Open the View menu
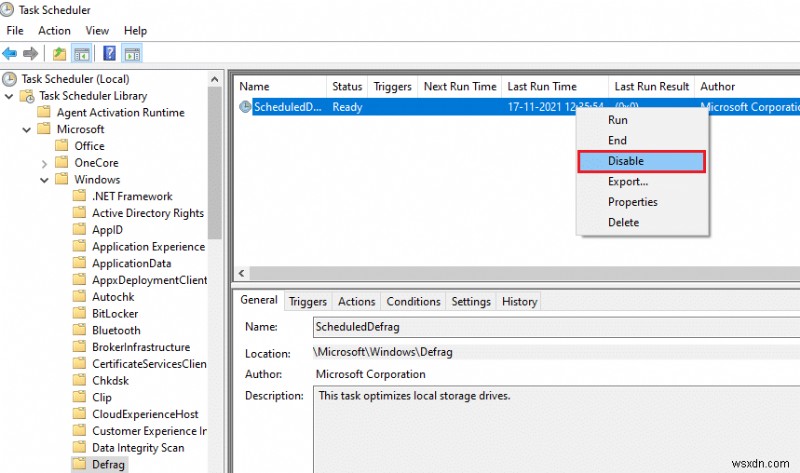The height and width of the screenshot is (473, 800). 97,31
